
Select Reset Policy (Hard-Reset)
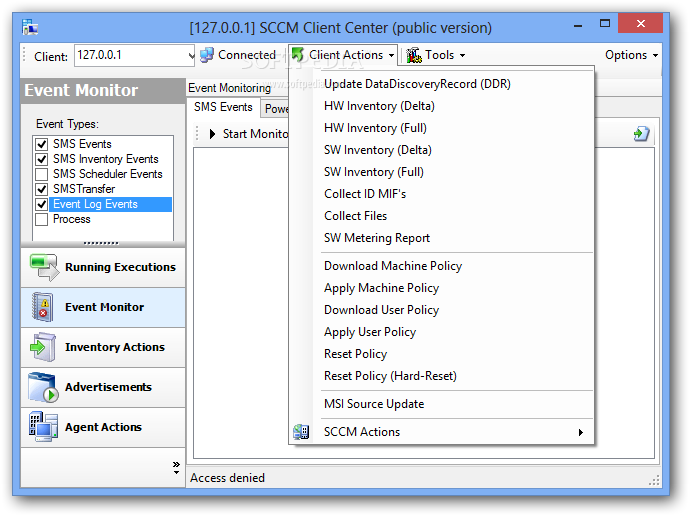click(390, 376)
